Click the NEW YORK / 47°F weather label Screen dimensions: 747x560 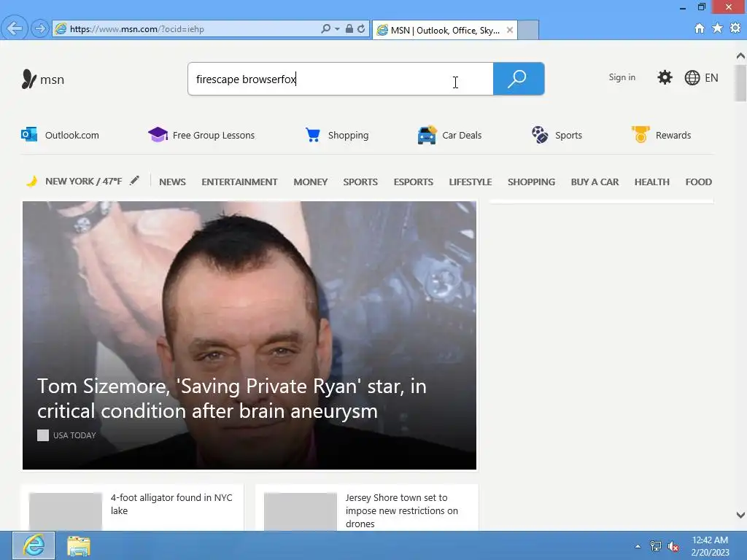coord(83,182)
